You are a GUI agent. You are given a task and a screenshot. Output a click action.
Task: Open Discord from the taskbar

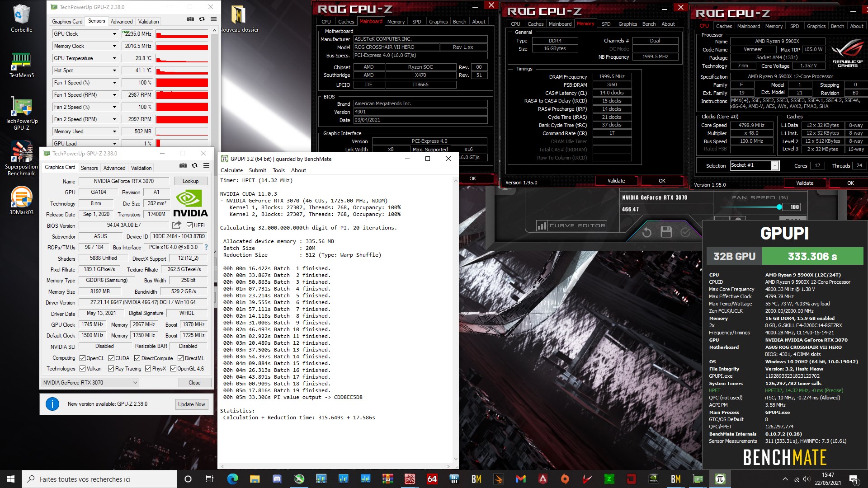click(277, 479)
